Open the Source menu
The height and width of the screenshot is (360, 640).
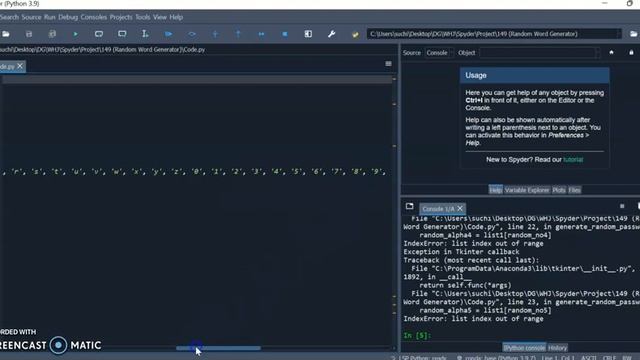(31, 17)
